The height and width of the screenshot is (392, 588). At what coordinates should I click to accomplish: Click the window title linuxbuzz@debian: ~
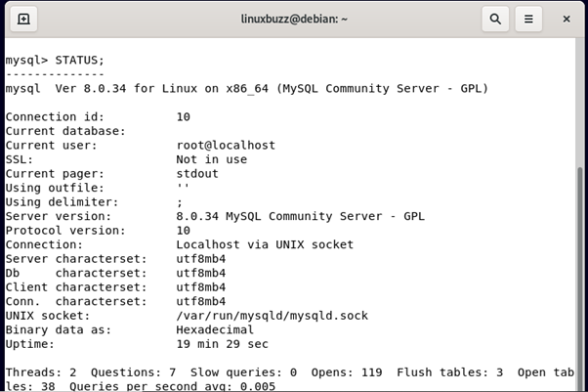(x=294, y=19)
